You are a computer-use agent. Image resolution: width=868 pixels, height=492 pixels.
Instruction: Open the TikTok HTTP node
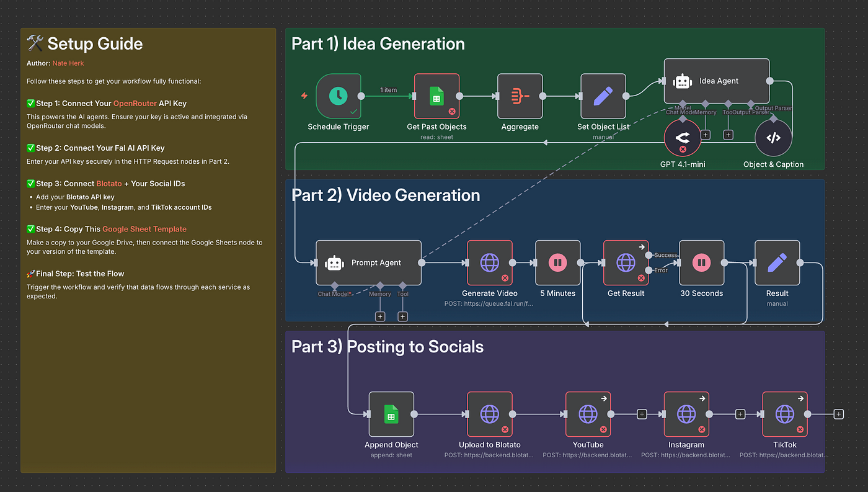point(785,414)
